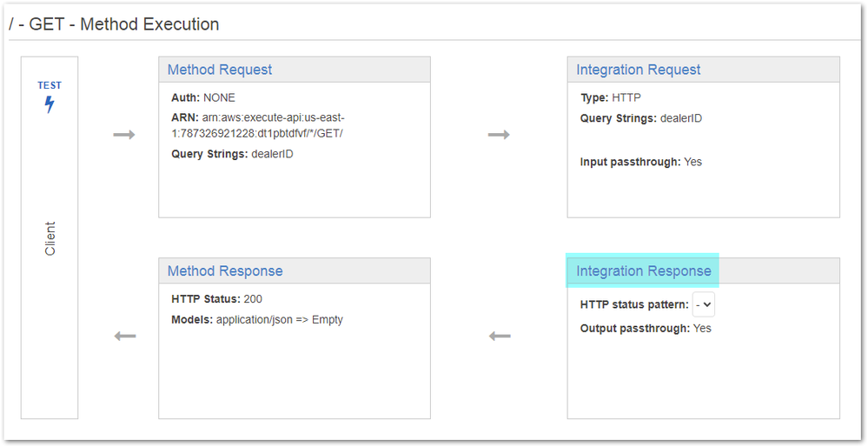Expand the HTTP status pattern dropdown
This screenshot has width=868, height=447.
click(x=704, y=304)
